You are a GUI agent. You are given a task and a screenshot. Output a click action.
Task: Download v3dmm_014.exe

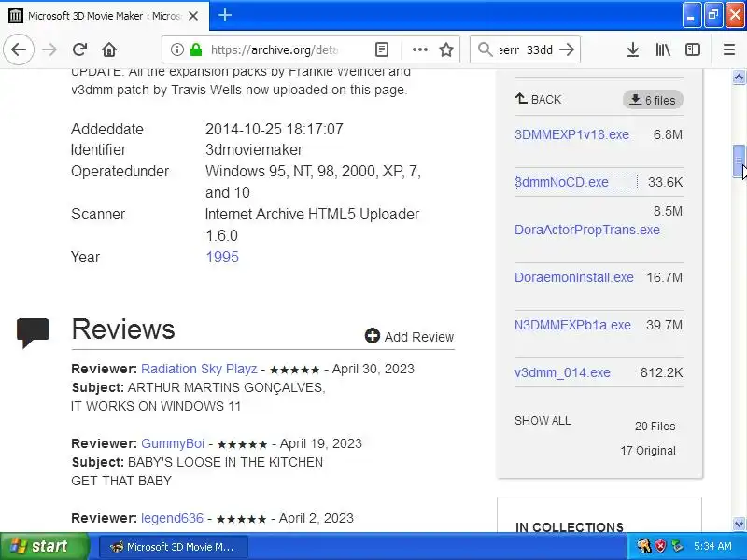[562, 372]
